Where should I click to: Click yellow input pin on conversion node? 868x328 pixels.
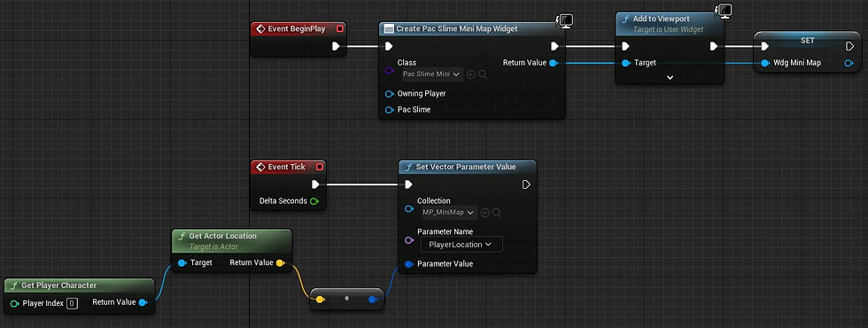[x=320, y=300]
